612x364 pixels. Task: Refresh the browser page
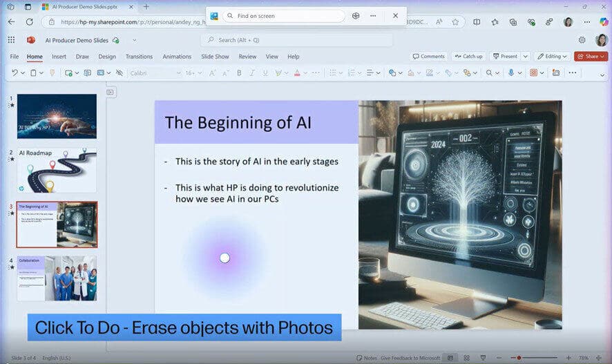pos(29,22)
